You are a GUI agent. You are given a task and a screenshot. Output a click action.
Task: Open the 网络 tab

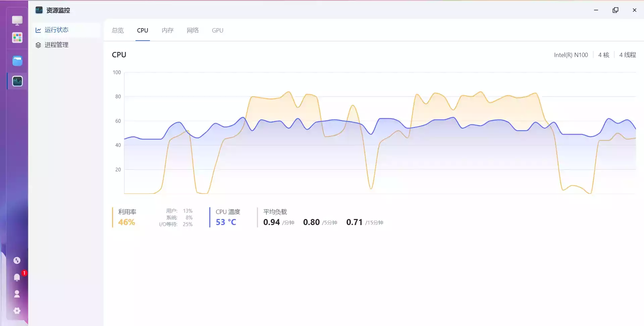[193, 30]
